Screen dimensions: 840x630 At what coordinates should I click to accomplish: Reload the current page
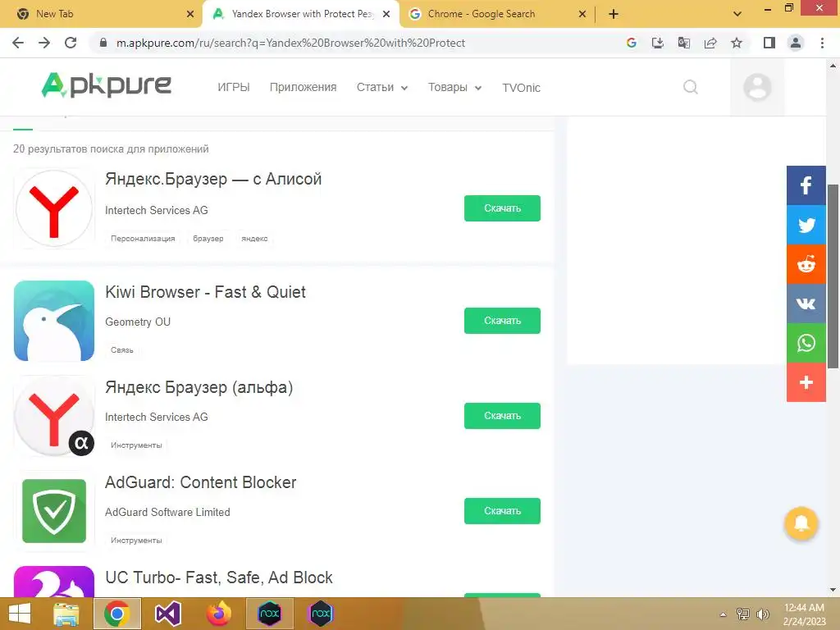pyautogui.click(x=71, y=43)
